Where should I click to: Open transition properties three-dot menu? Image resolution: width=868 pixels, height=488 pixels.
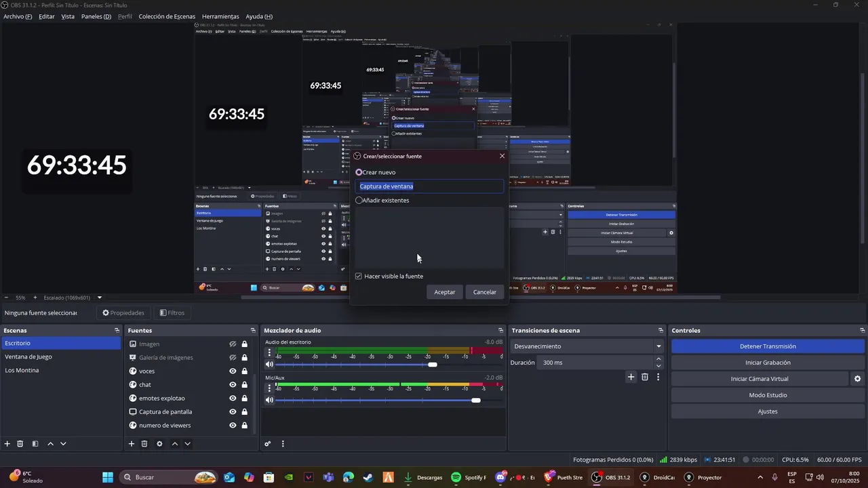tap(658, 377)
